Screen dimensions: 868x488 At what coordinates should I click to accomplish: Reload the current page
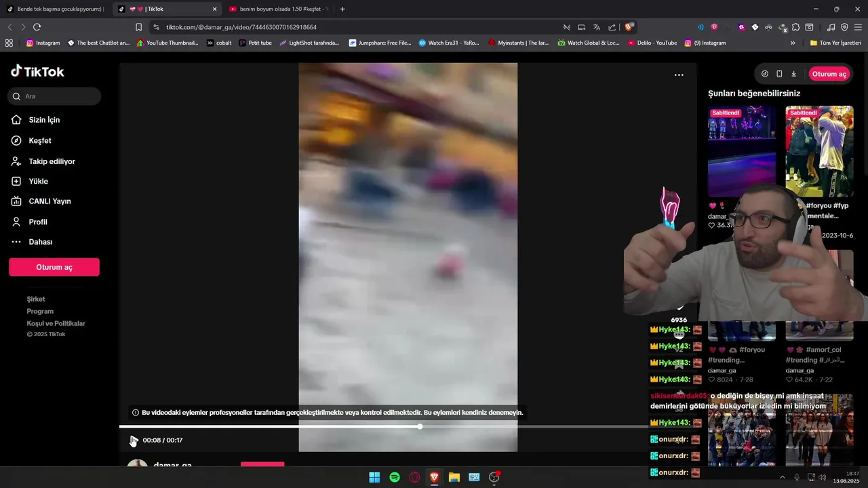point(37,27)
